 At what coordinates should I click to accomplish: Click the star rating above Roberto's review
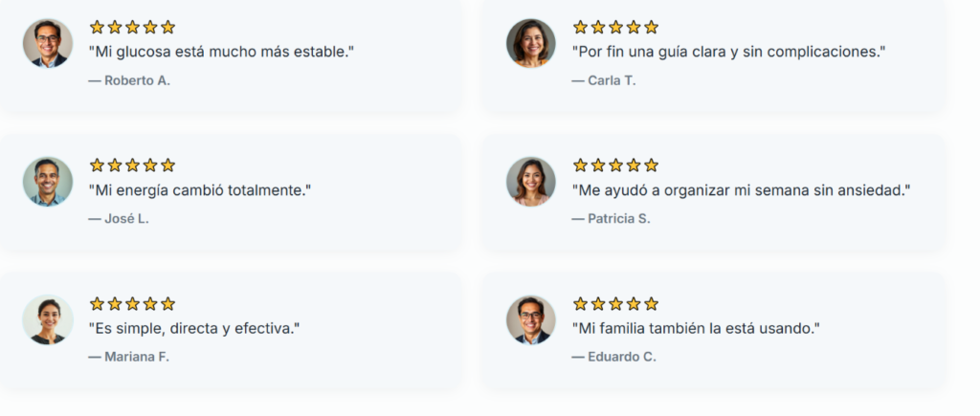click(132, 28)
